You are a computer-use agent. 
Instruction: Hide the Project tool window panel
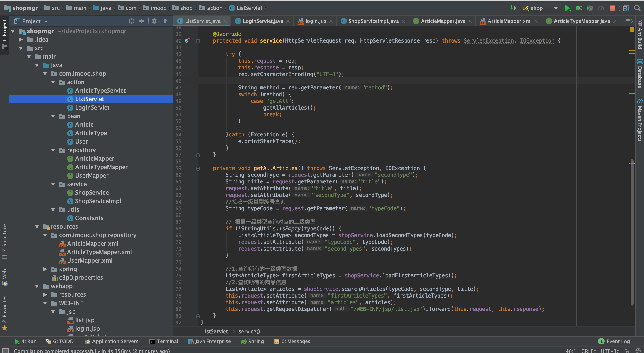tap(167, 21)
